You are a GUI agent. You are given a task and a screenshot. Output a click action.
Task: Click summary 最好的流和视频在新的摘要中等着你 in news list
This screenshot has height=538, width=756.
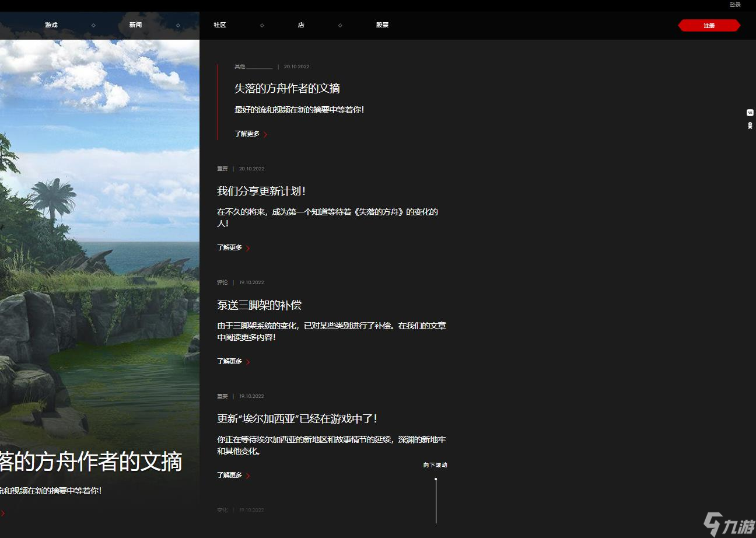pos(299,110)
